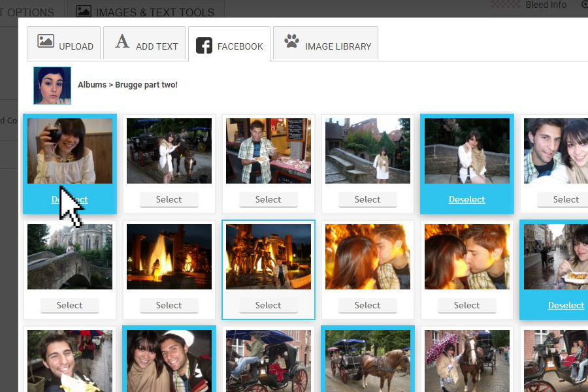Screen dimensions: 588x392
Task: Select the second kissing couple photo
Action: [x=467, y=305]
